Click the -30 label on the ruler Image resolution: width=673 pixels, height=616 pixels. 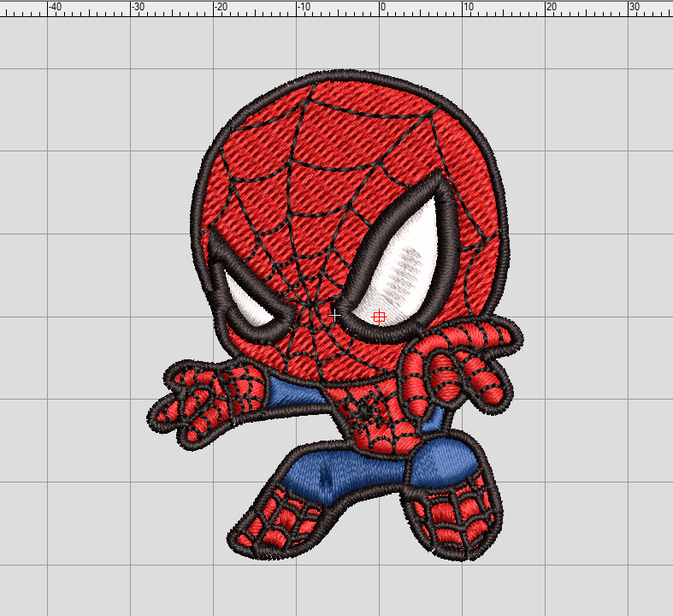pos(138,7)
